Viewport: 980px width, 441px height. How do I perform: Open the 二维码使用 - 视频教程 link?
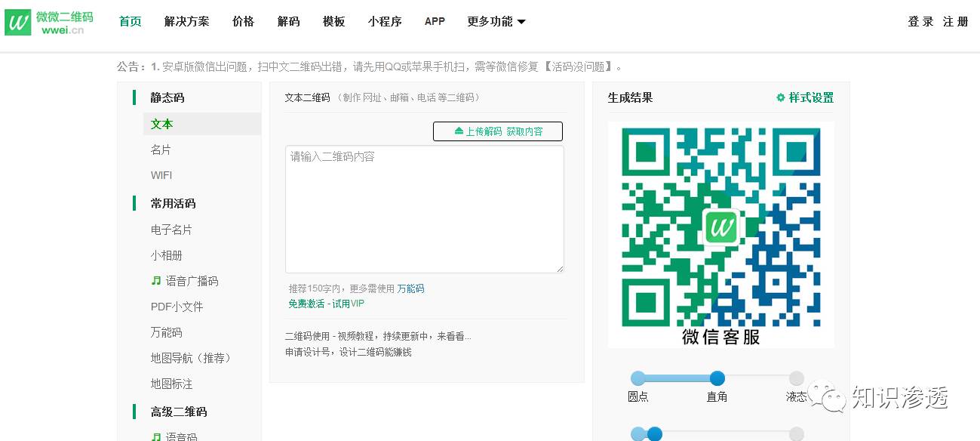coord(378,337)
